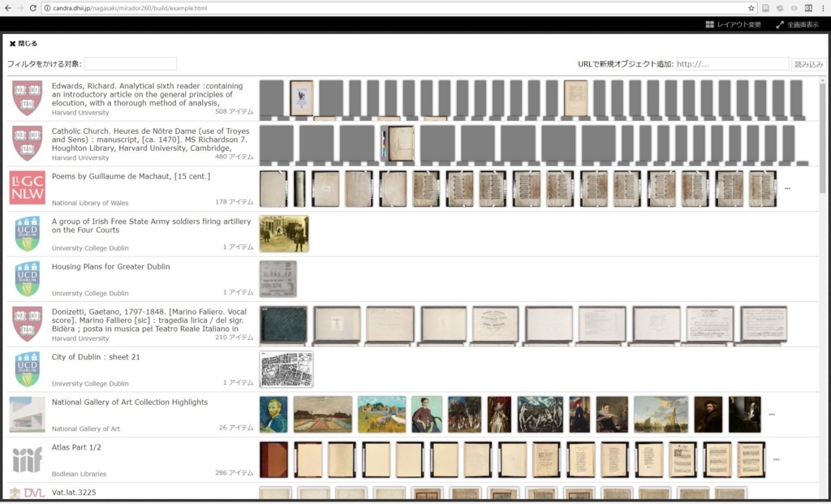Click the 'Bodleian Libraries' label
The image size is (831, 504).
click(79, 474)
